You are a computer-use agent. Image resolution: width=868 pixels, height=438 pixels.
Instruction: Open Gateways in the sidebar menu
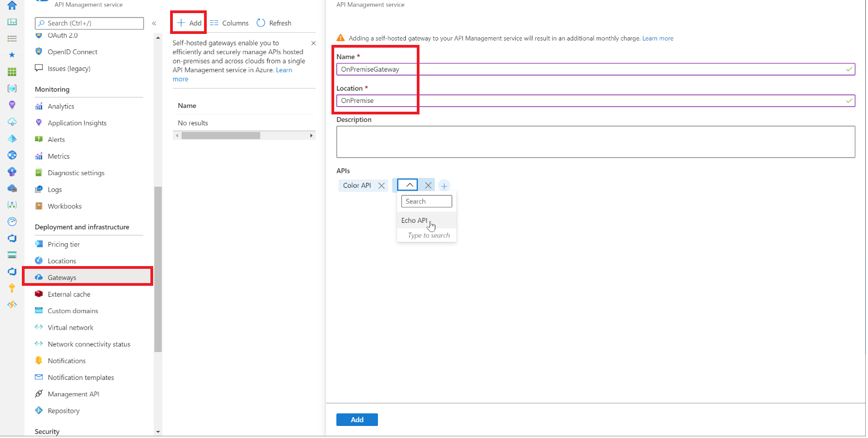click(62, 278)
